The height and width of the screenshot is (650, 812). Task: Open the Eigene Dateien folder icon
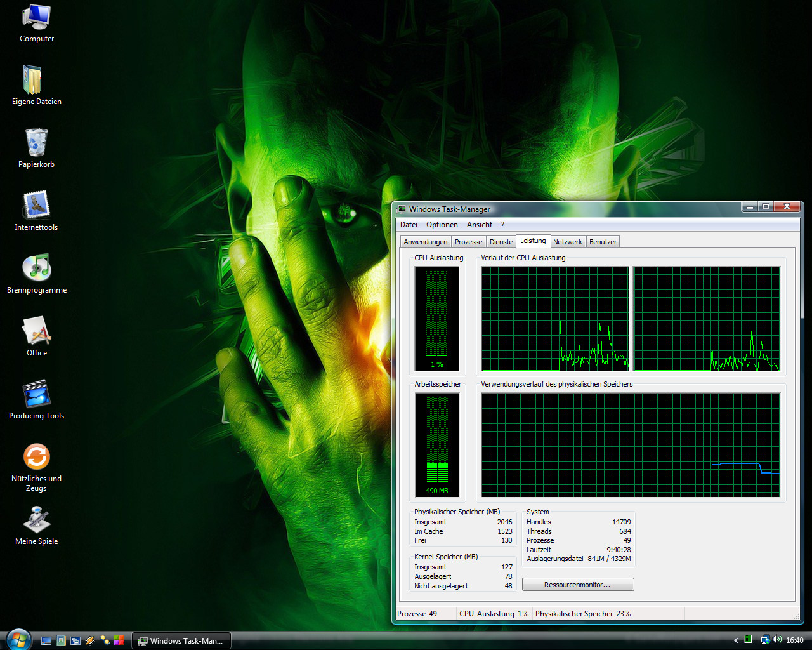(x=37, y=86)
